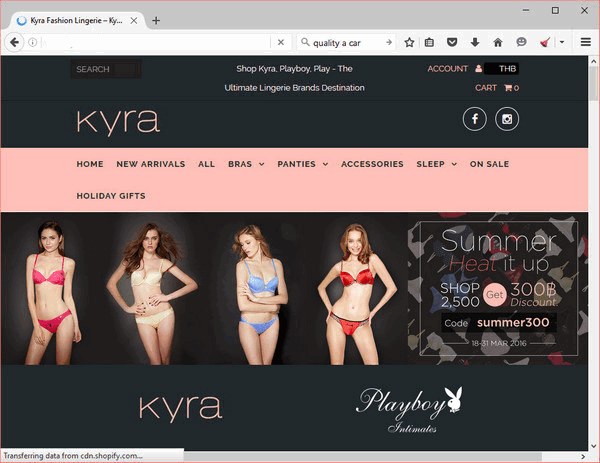Open the ACCESSORIES menu item

372,164
